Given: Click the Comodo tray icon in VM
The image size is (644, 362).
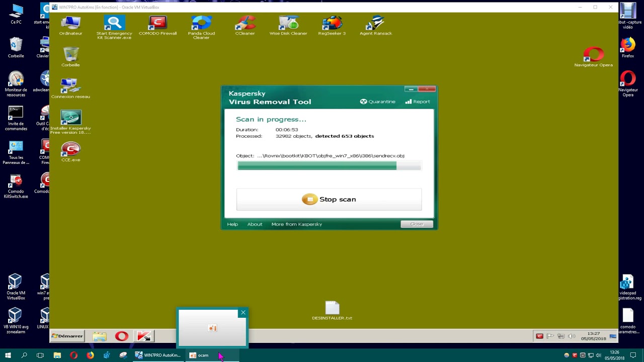Looking at the screenshot, I should 539,336.
